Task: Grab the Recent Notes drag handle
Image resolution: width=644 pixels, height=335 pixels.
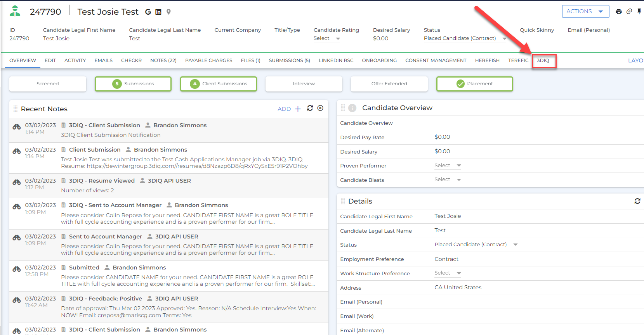Action: (x=16, y=109)
